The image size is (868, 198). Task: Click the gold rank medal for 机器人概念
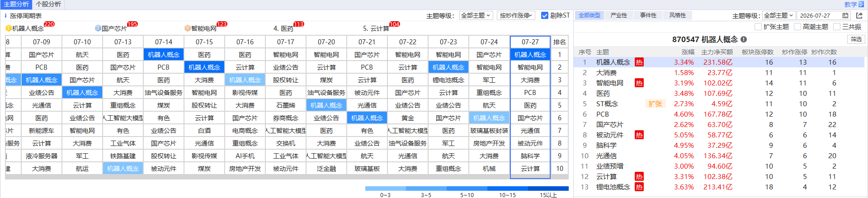tap(8, 28)
